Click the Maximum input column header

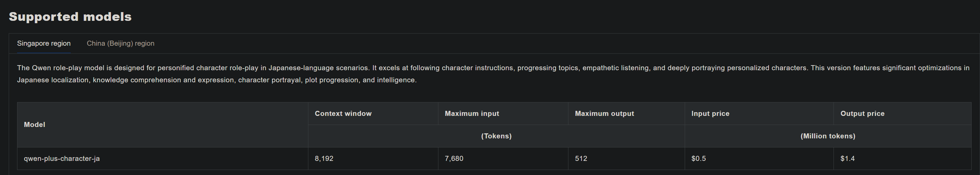click(x=472, y=114)
